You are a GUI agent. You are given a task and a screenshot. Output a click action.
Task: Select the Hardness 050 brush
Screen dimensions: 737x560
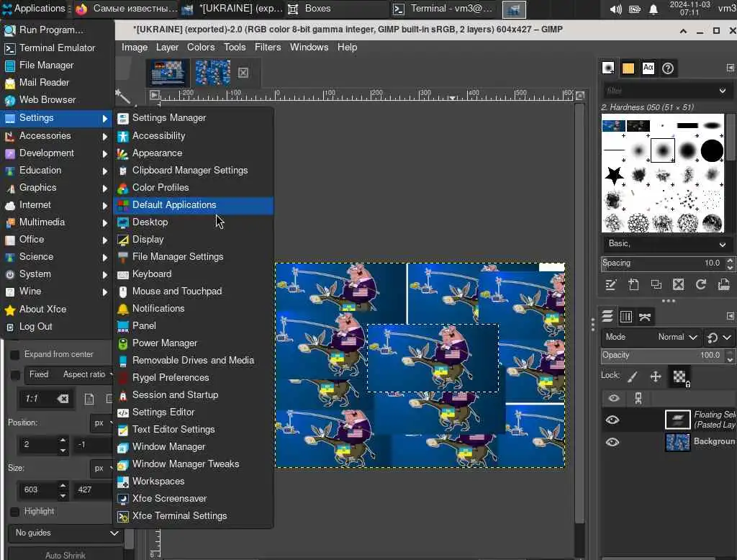click(663, 150)
